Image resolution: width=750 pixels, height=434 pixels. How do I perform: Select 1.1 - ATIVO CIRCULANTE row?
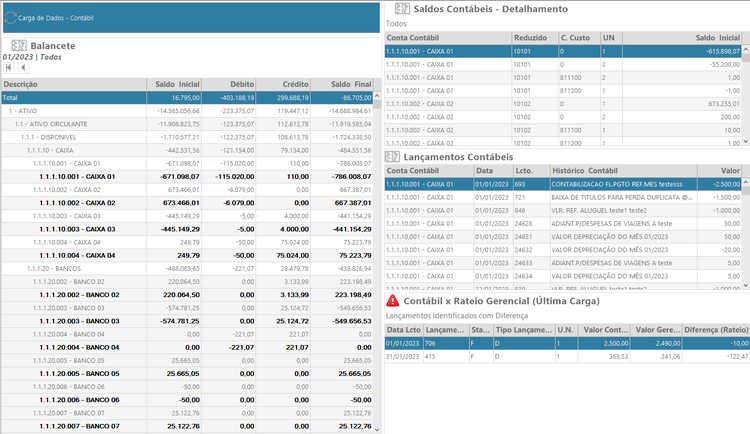187,124
